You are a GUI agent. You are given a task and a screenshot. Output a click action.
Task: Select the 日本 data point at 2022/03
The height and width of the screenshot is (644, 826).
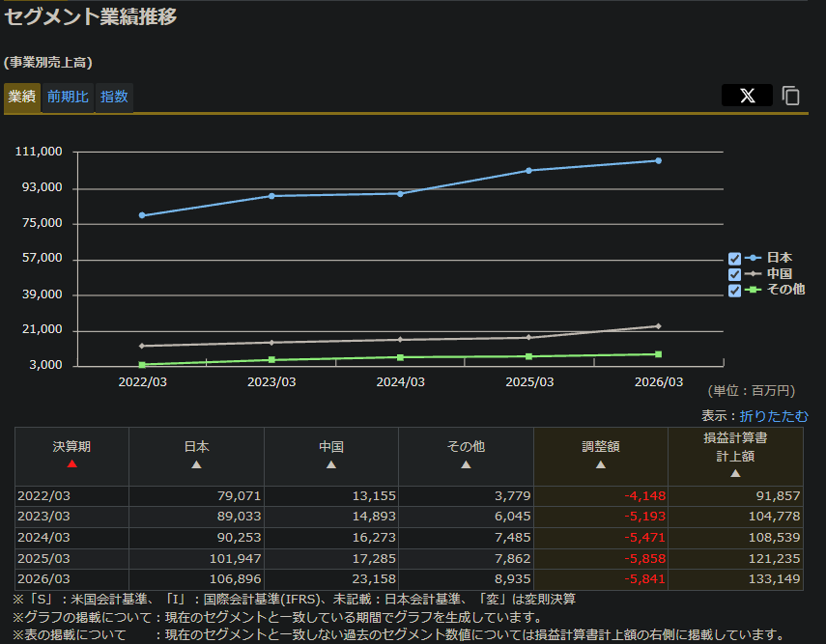click(142, 215)
